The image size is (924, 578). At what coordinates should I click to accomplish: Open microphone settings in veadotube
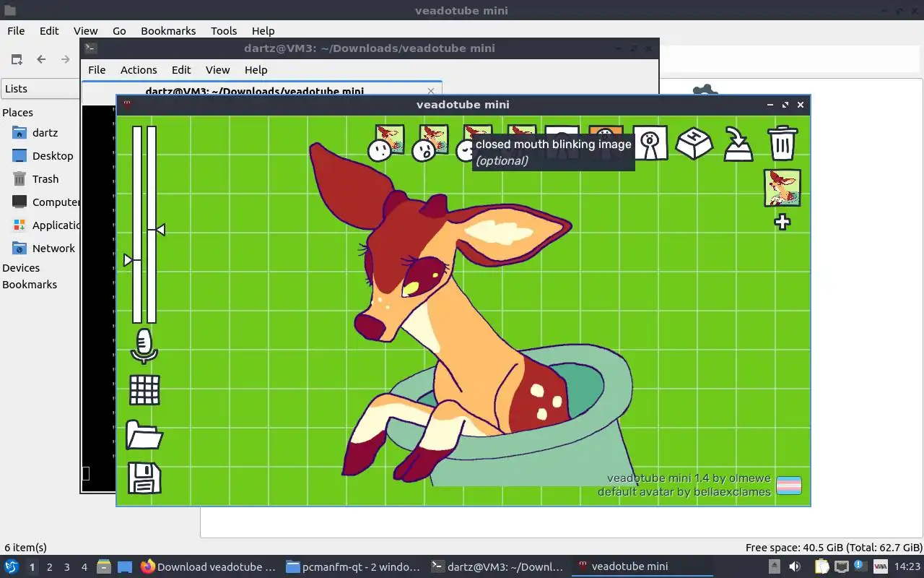[x=144, y=346]
